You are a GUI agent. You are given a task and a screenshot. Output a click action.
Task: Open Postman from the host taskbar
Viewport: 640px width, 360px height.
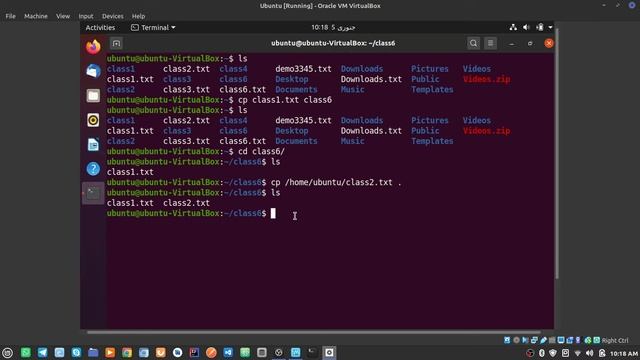click(211, 353)
